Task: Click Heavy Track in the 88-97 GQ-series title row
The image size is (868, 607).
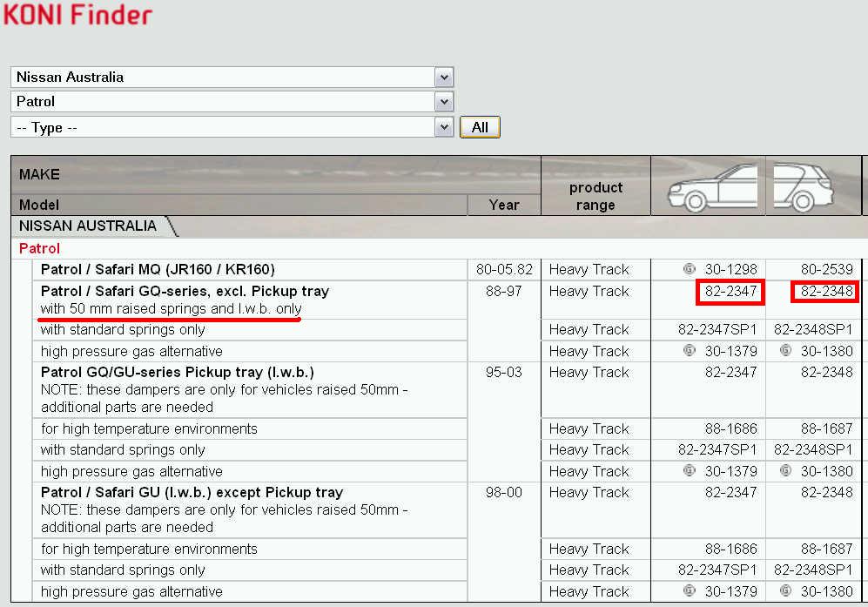Action: click(x=589, y=292)
